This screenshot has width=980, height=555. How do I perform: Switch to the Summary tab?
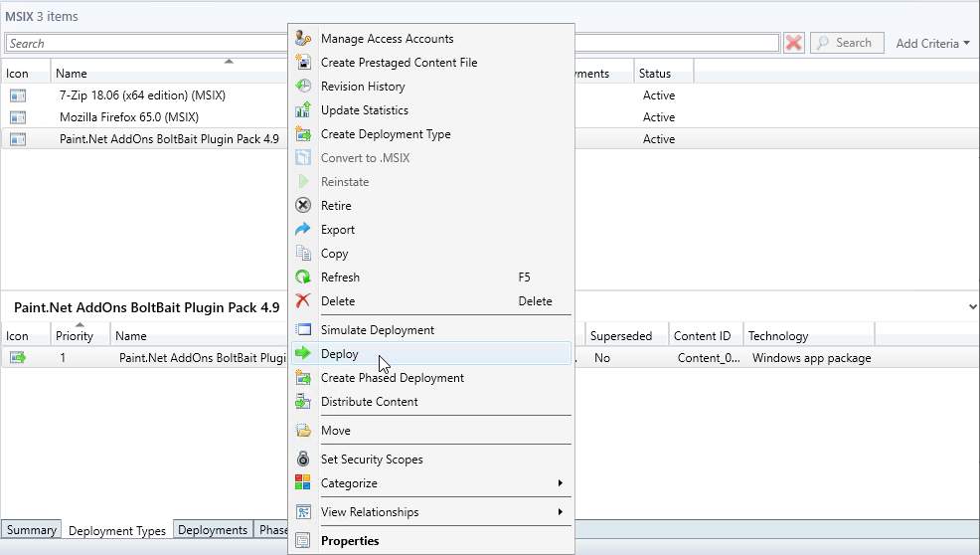[x=32, y=530]
